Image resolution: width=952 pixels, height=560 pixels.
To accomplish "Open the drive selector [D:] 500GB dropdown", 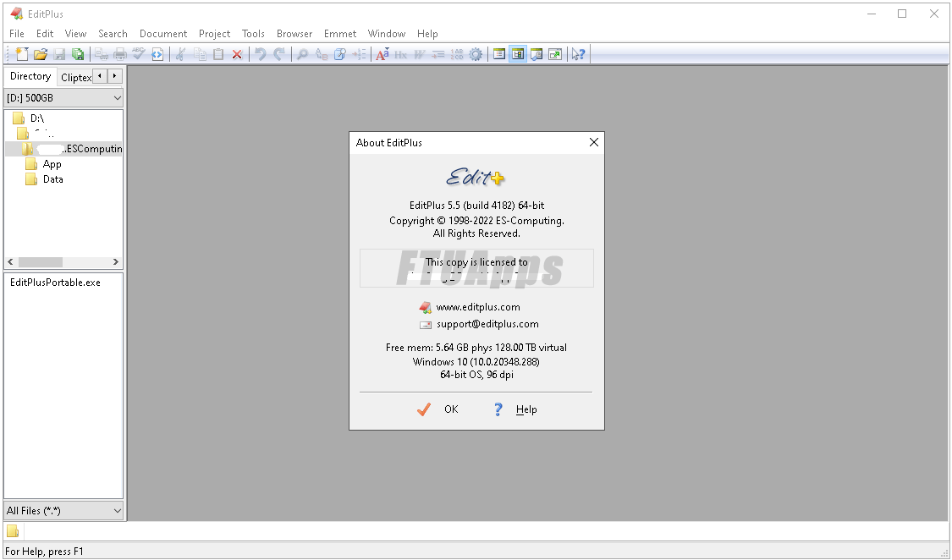I will (x=63, y=97).
